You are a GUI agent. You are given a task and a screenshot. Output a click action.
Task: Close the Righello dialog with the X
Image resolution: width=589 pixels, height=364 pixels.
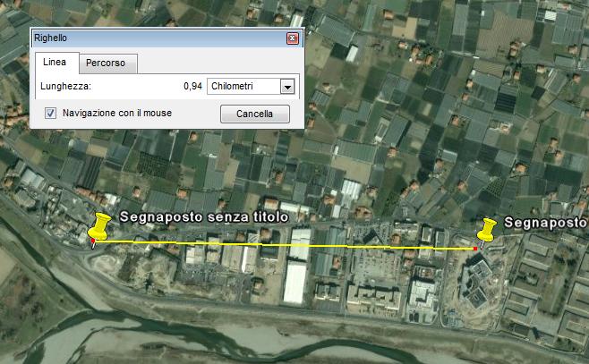pos(292,38)
